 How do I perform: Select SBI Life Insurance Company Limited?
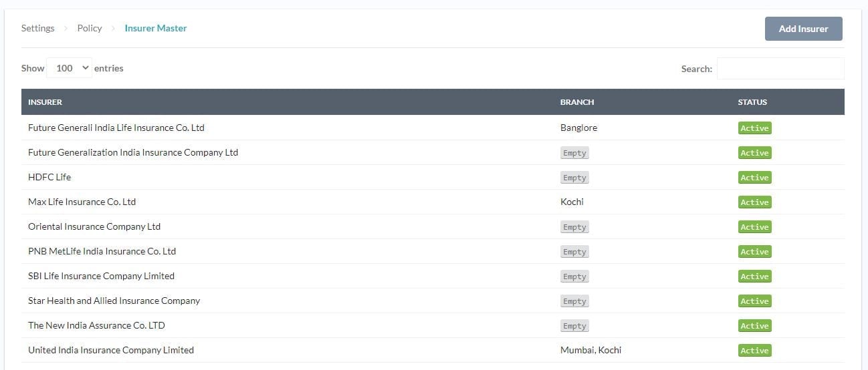101,276
